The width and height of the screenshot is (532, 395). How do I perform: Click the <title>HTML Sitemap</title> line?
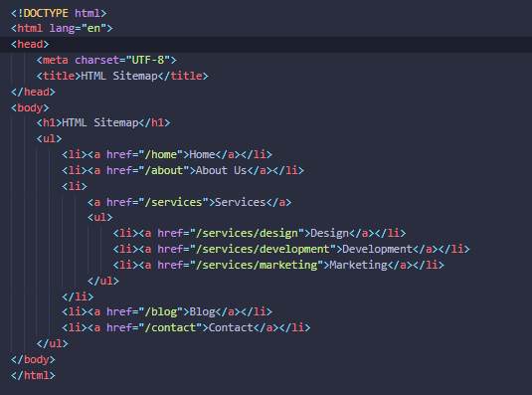click(x=122, y=76)
